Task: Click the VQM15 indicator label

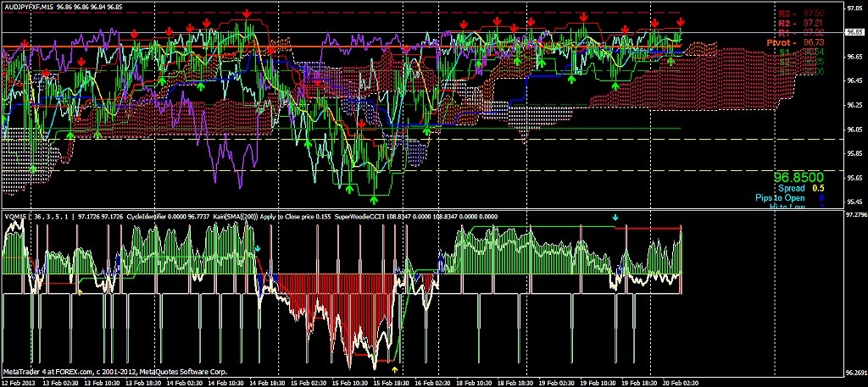Action: coord(14,217)
